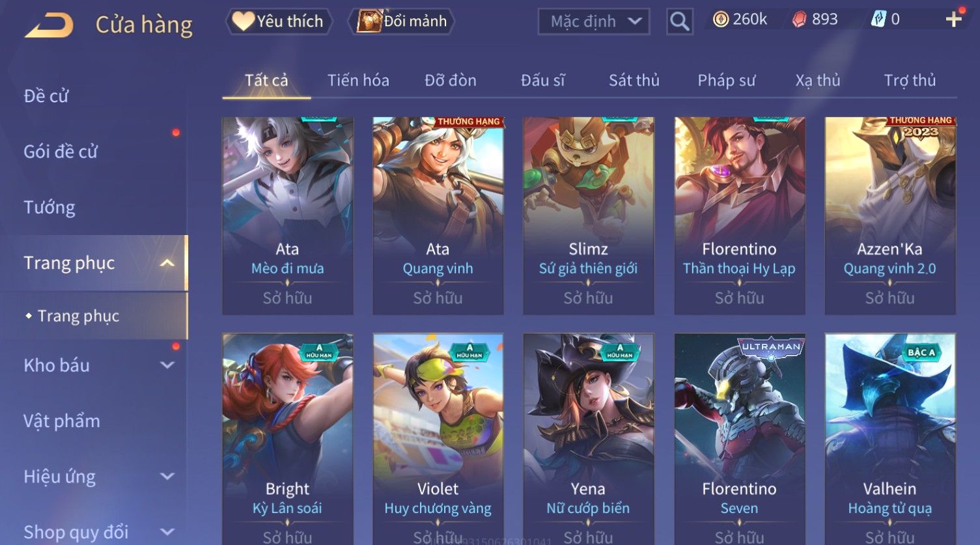Tap the gold coin 260k icon

point(720,20)
